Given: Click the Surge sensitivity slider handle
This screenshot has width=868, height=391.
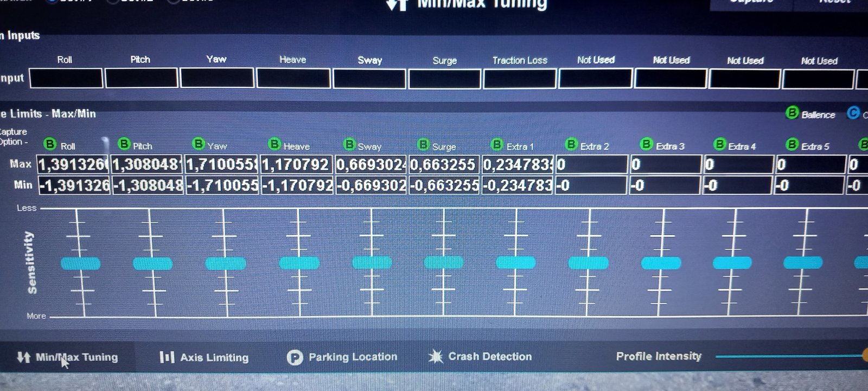Looking at the screenshot, I should (x=443, y=263).
